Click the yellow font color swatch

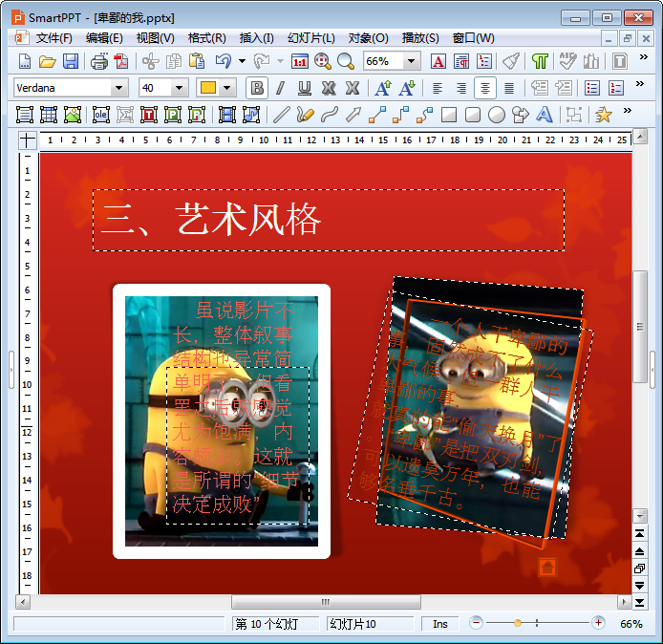[208, 88]
